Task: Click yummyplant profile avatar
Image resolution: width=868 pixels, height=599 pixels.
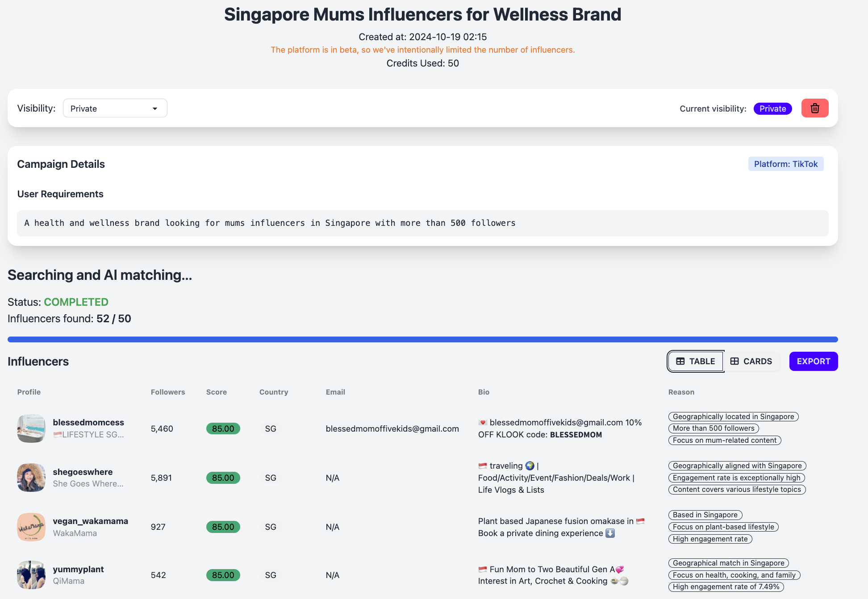Action: coord(31,575)
